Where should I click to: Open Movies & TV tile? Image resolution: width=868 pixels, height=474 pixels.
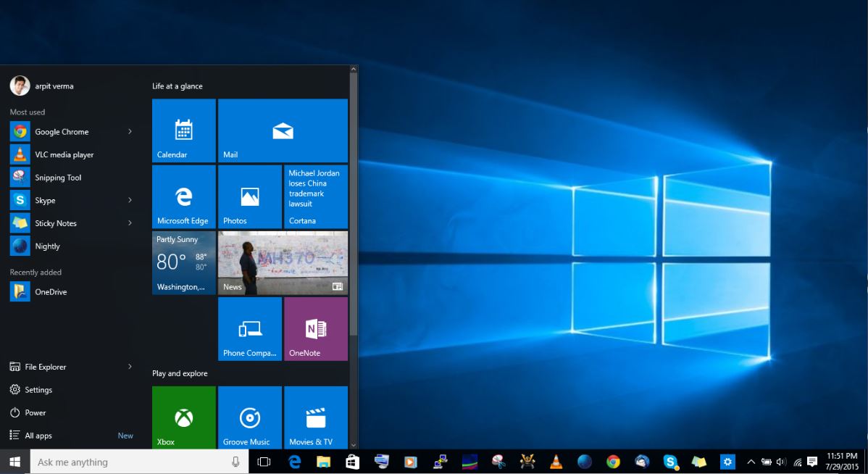[316, 417]
